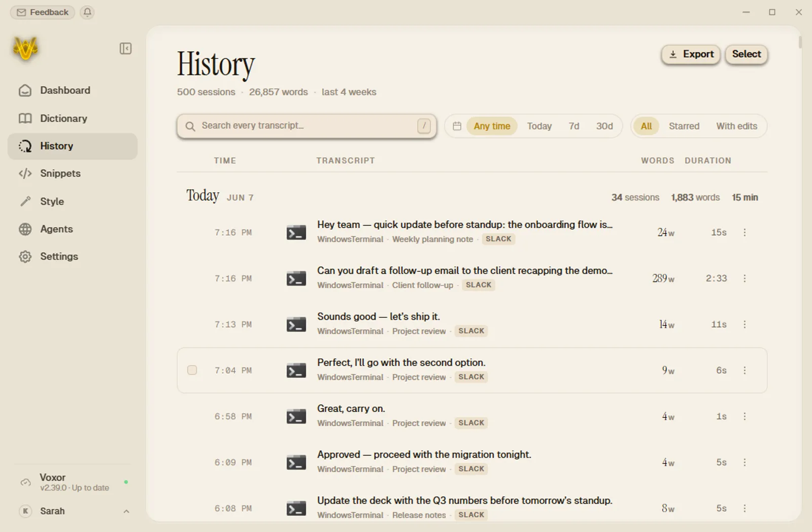Screen dimensions: 812x532
Task: Click terminal icon of 'Can you draft' session
Action: (296, 278)
